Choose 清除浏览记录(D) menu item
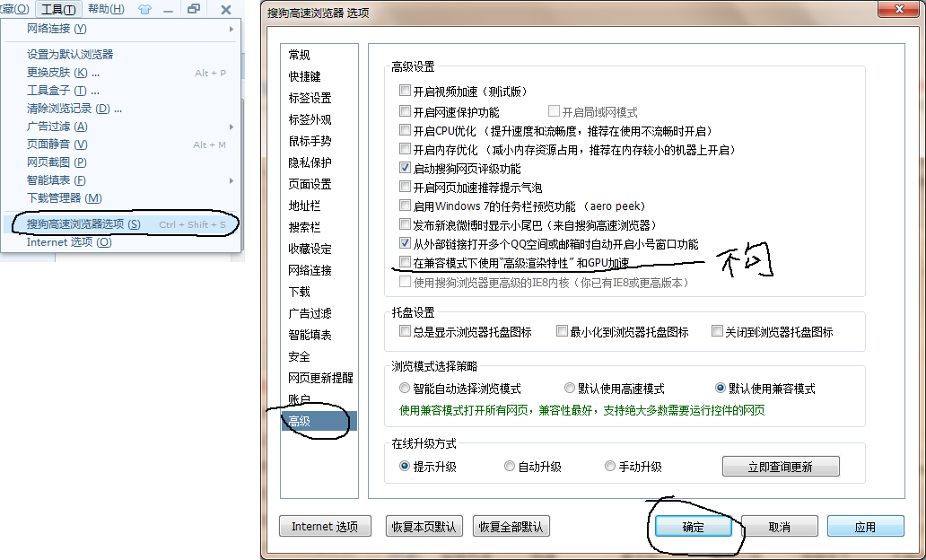Viewport: 926px width, 560px height. click(x=120, y=109)
